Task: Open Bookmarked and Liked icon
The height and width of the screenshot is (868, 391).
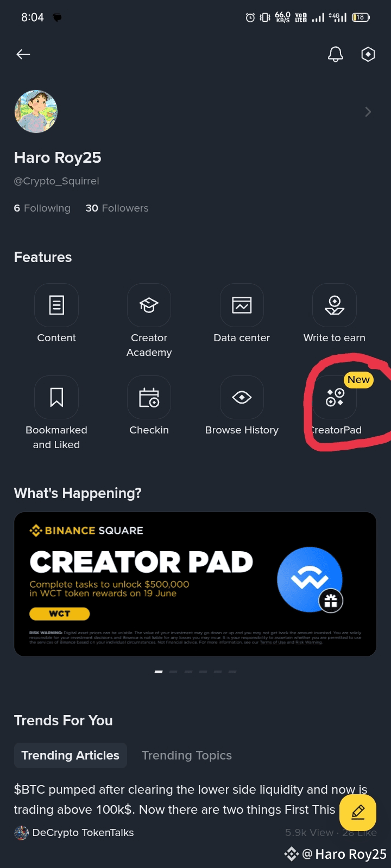Action: coord(56,397)
